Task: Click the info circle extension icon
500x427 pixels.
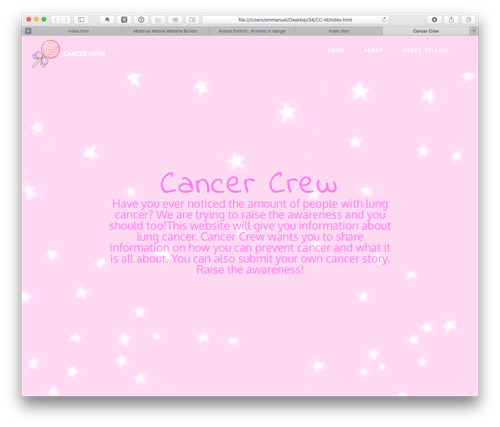Action: click(x=141, y=20)
